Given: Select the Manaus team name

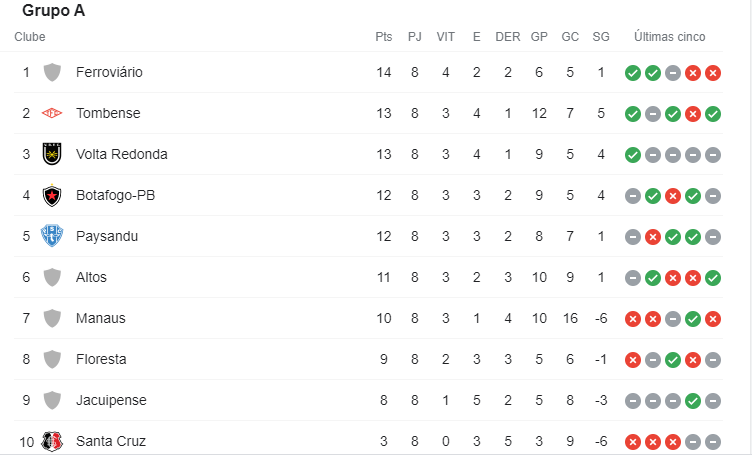Looking at the screenshot, I should click(x=98, y=318).
